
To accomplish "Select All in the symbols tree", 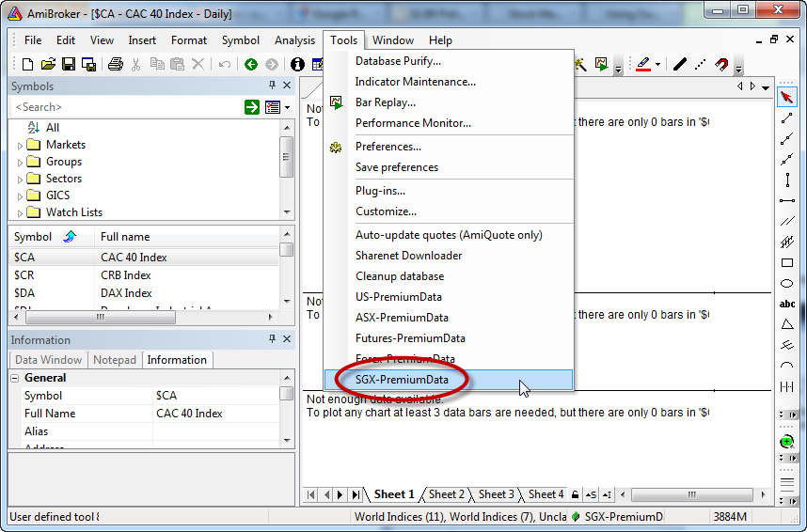I will pyautogui.click(x=52, y=128).
